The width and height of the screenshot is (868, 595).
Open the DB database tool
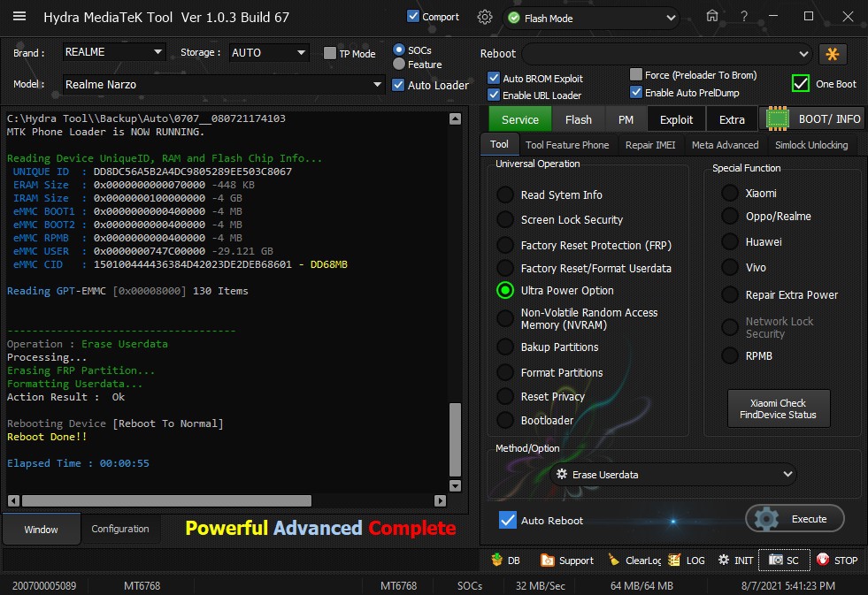click(506, 561)
